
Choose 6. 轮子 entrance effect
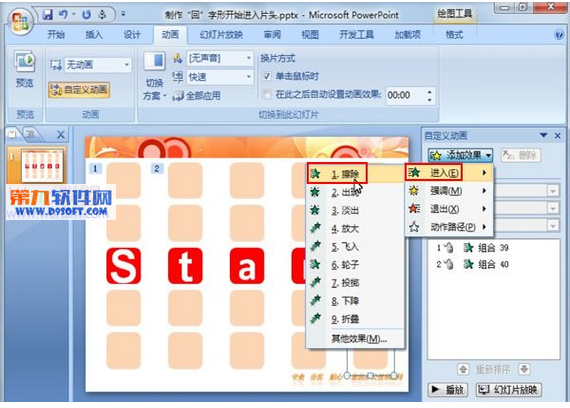point(355,265)
